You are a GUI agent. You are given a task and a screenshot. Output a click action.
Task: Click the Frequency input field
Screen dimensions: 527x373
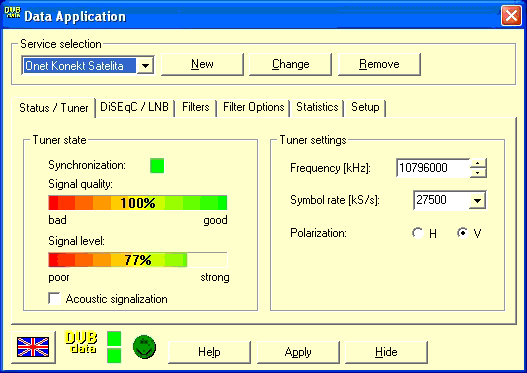click(x=433, y=168)
